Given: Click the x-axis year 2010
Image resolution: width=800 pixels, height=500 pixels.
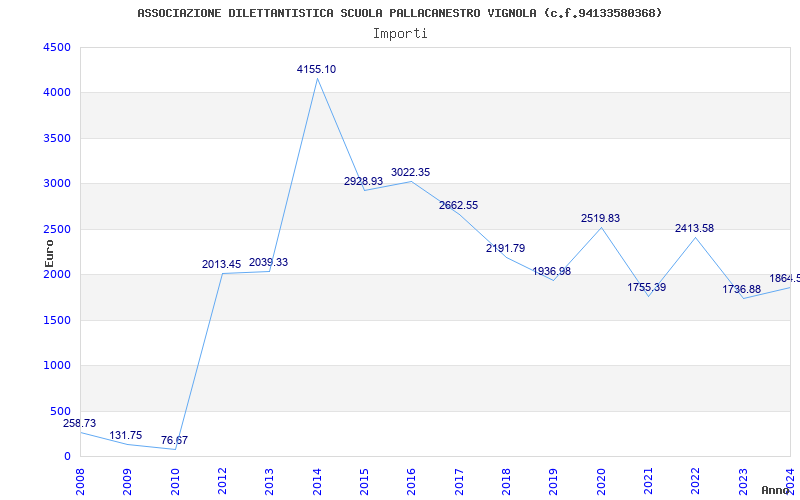Looking at the screenshot, I should [175, 482].
